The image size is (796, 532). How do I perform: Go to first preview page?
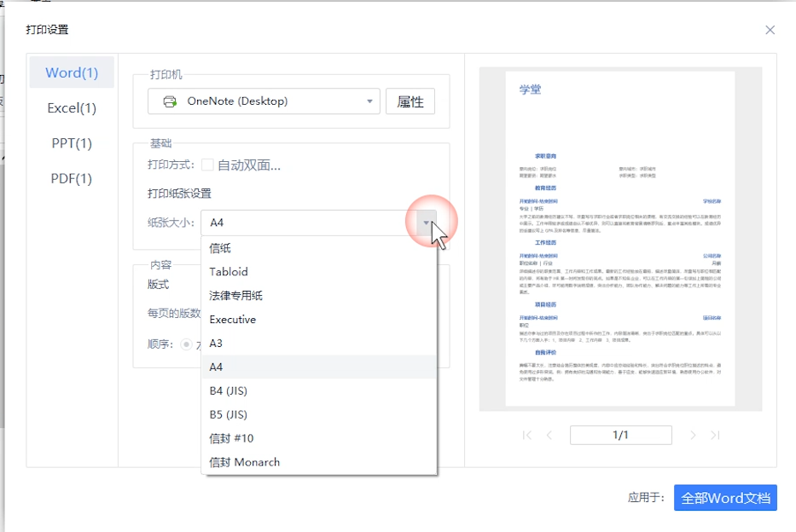click(x=527, y=436)
